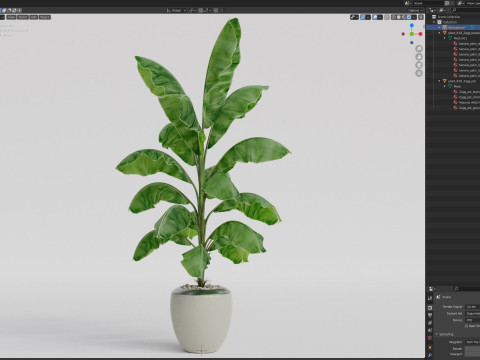Click the Viewport samples value field
480x360 pixels.
point(473,354)
